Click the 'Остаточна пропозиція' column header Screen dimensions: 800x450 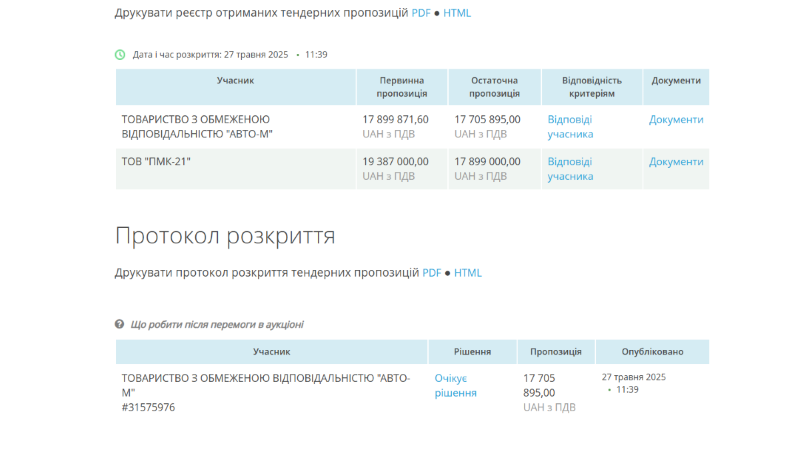coord(494,86)
